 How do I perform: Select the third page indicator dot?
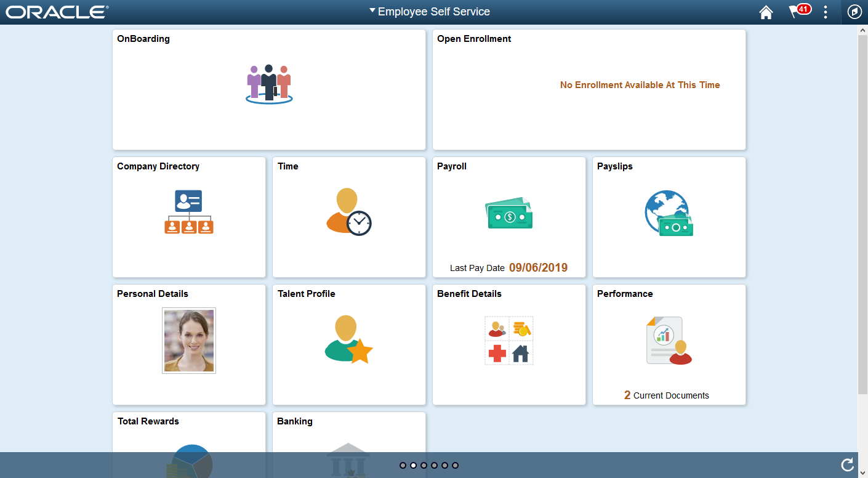[424, 466]
